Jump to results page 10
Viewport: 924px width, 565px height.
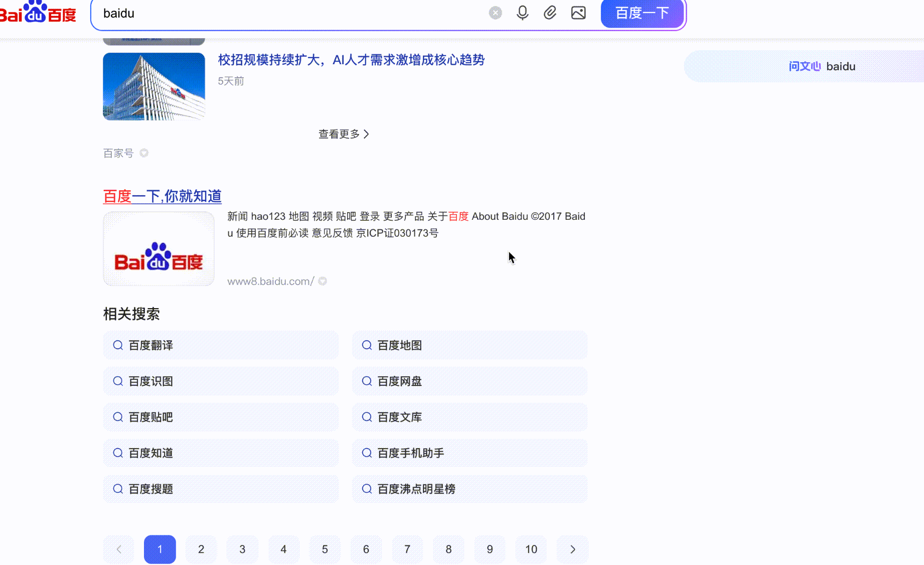(531, 549)
